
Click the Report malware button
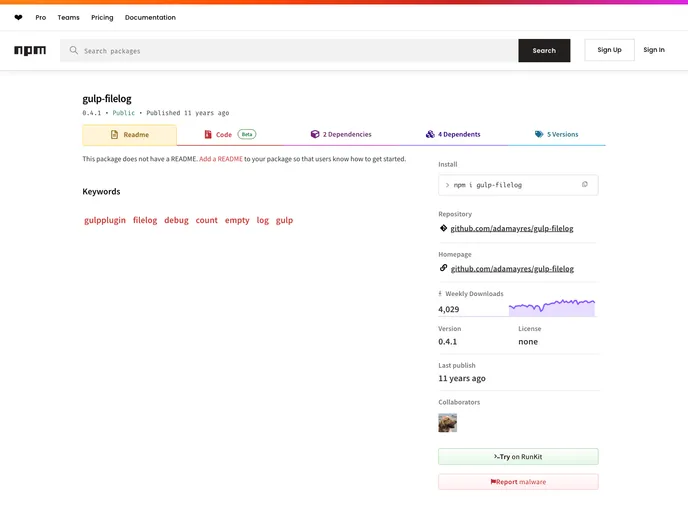(x=518, y=482)
